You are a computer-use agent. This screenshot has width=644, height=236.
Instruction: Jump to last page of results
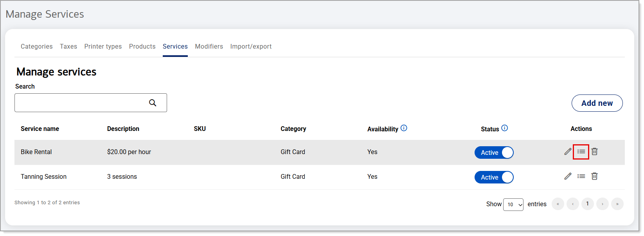coord(617,204)
